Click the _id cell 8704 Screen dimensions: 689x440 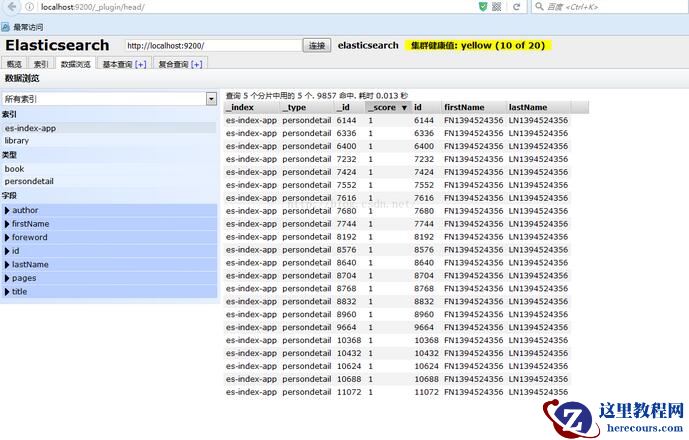click(x=346, y=276)
